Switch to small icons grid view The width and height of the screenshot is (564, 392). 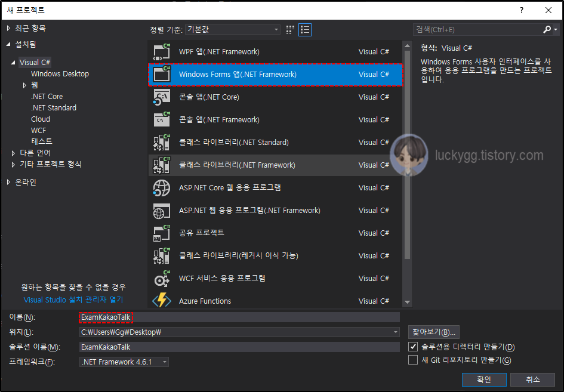click(x=290, y=29)
